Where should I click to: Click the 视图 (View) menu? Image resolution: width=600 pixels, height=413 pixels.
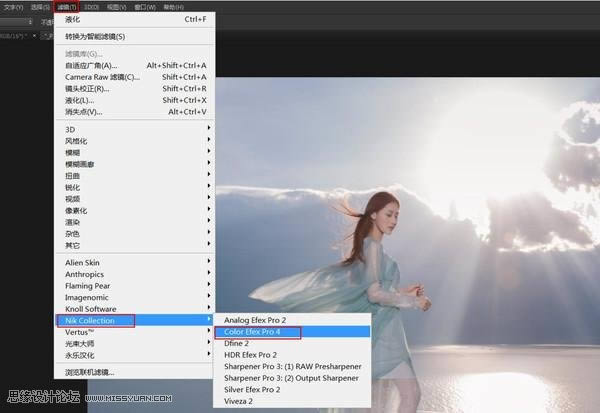tap(116, 7)
